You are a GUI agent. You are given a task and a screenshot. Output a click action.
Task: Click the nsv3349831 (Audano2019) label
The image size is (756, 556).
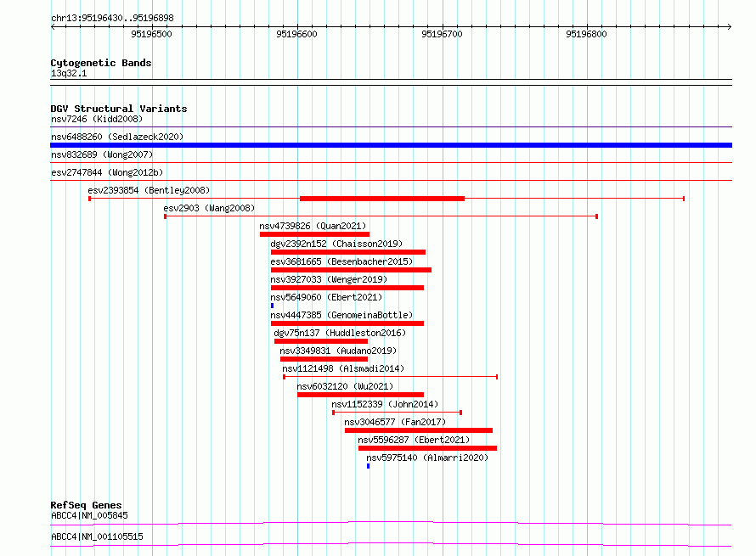(338, 351)
